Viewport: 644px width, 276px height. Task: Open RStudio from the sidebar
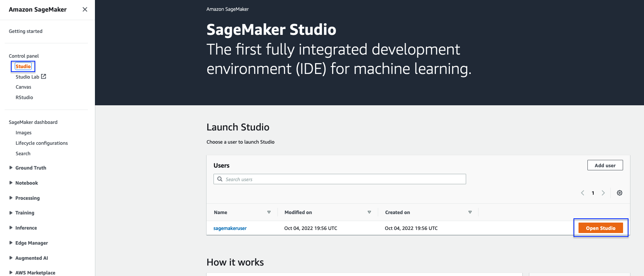[24, 98]
